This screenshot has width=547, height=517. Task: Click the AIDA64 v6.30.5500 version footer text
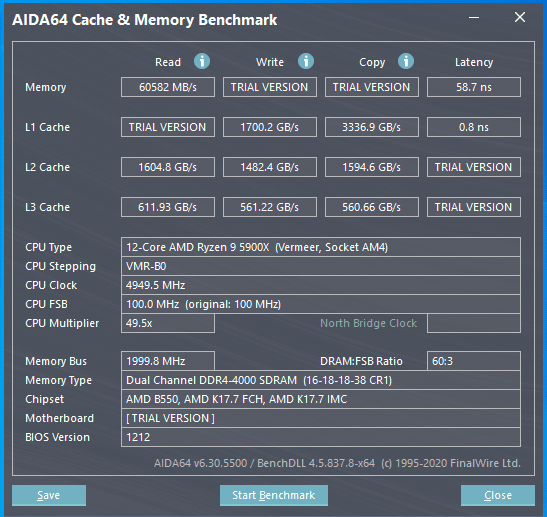(x=337, y=463)
